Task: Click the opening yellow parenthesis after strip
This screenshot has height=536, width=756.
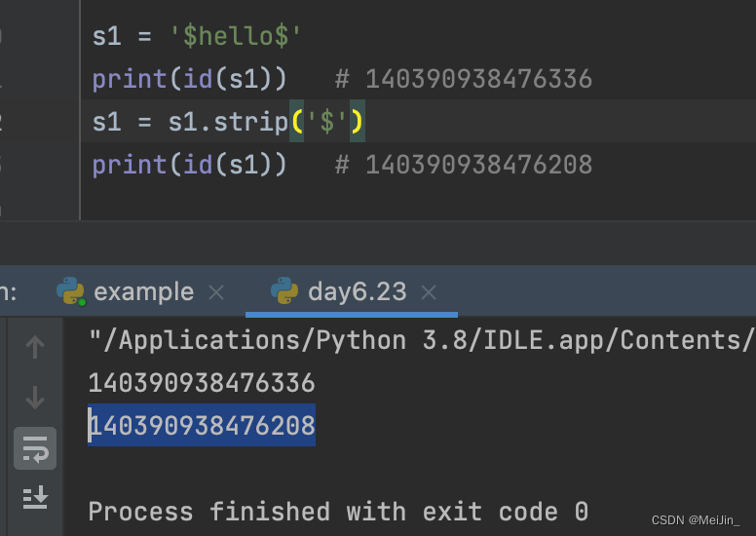Action: tap(297, 122)
